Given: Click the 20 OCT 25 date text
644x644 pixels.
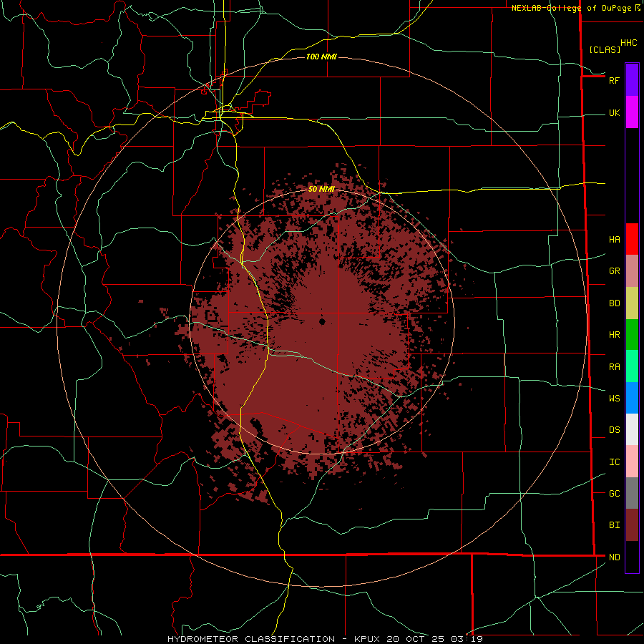Looking at the screenshot, I should [x=416, y=639].
